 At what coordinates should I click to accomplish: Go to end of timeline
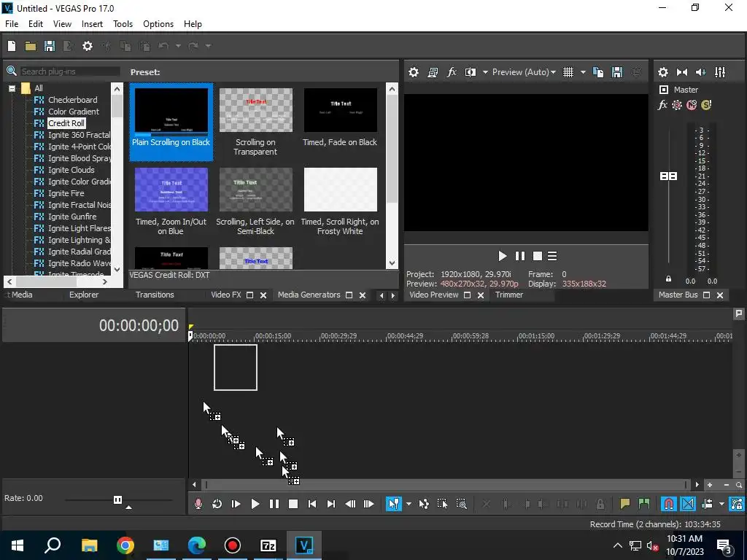point(331,504)
